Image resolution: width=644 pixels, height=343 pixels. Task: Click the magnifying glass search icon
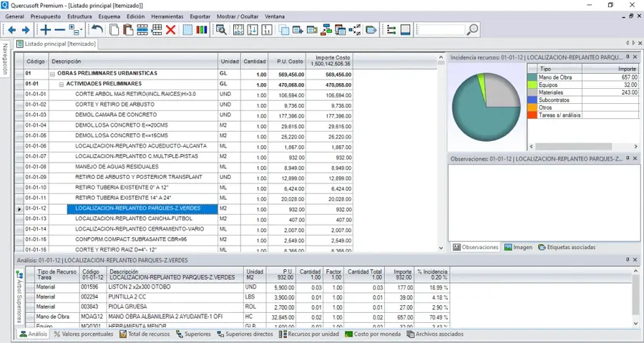coord(473,30)
